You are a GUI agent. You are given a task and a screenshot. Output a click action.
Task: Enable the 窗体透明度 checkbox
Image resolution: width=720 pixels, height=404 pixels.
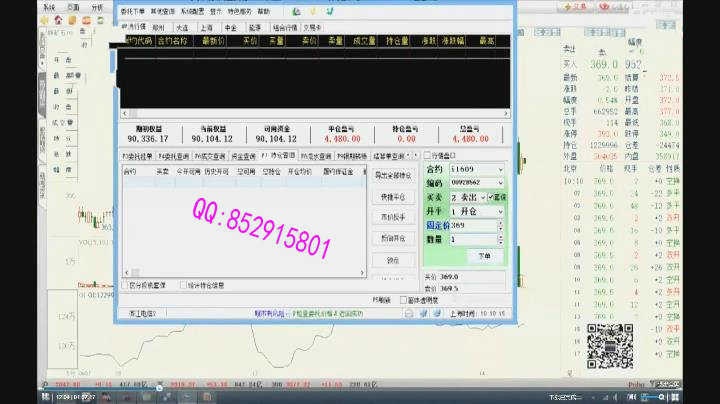click(403, 299)
